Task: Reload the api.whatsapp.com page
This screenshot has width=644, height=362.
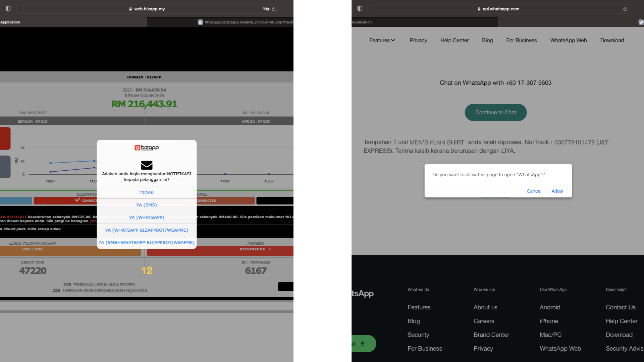Action: click(x=625, y=9)
